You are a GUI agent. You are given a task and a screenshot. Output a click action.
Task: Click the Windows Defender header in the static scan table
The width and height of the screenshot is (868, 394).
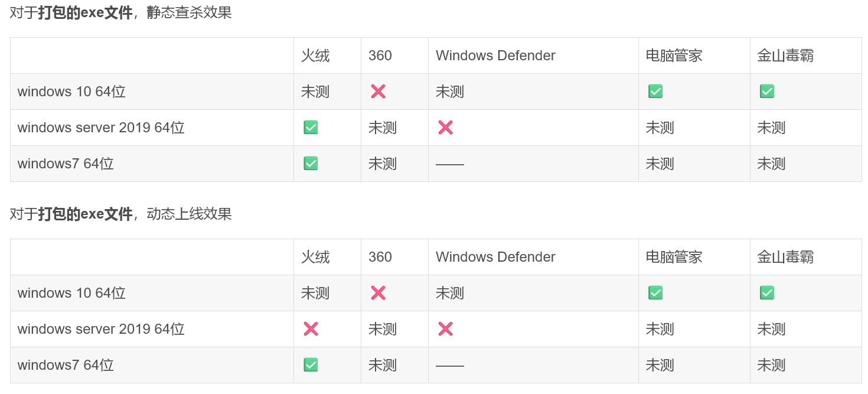[495, 56]
